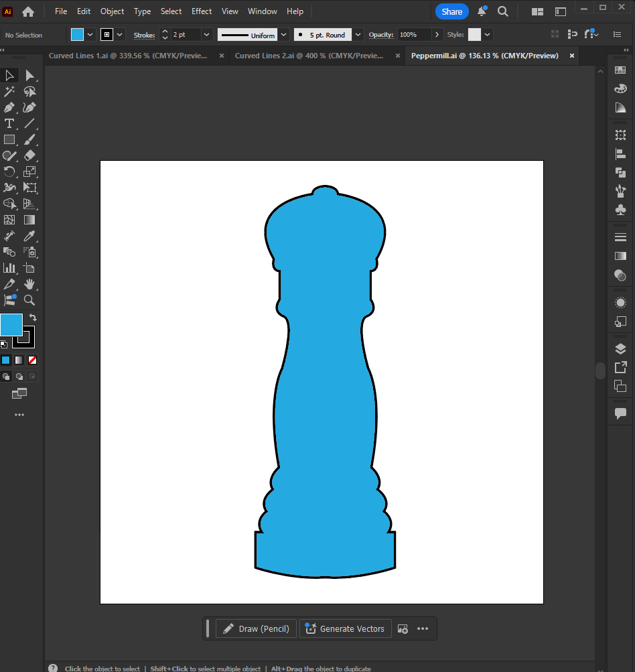Viewport: 635px width, 672px height.
Task: Expand stroke weight dropdown
Action: point(206,35)
